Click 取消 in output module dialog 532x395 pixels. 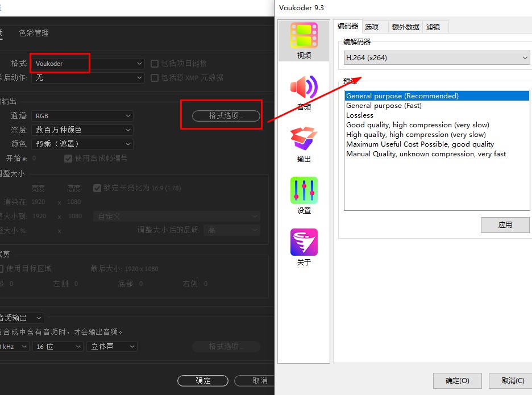[255, 381]
